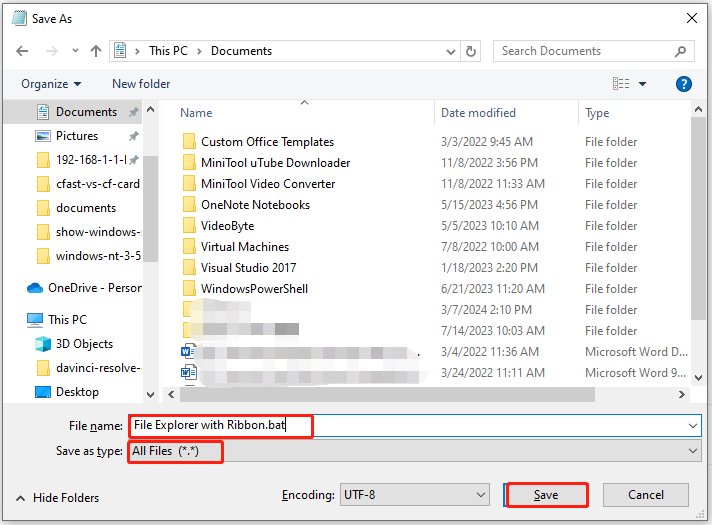Select Pictures in the navigation pane

coord(76,136)
